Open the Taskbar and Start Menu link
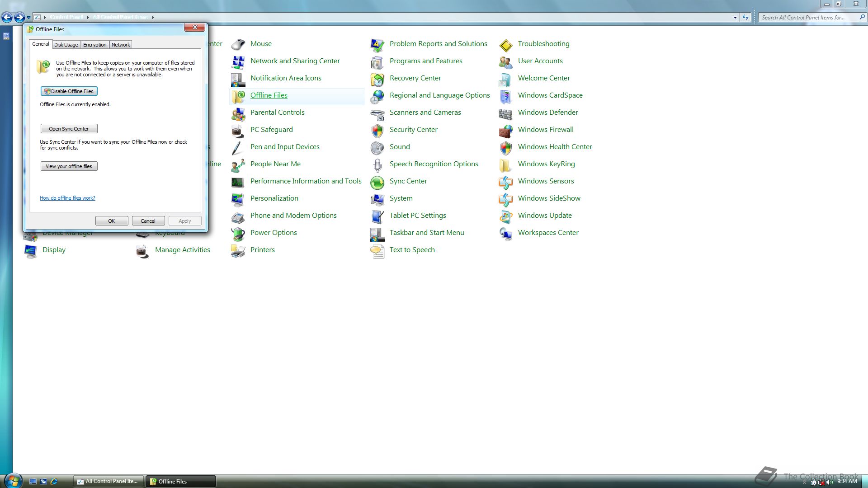Screen dimensions: 868x488 tap(427, 233)
